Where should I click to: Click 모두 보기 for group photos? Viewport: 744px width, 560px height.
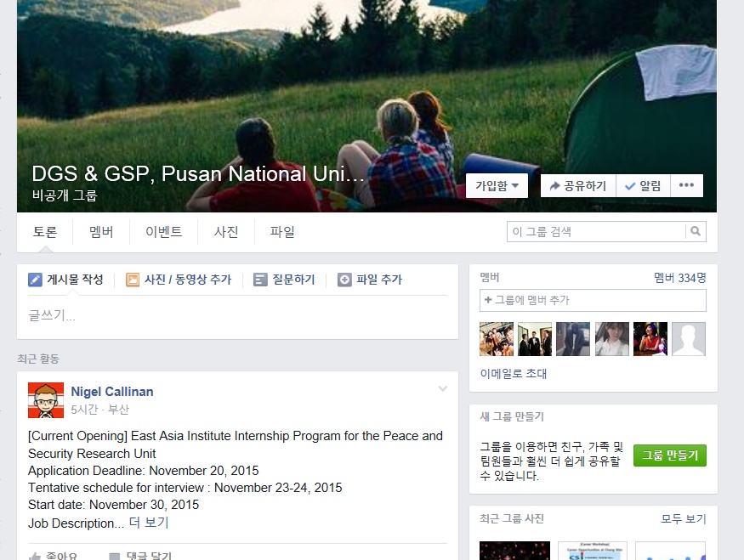click(x=684, y=519)
